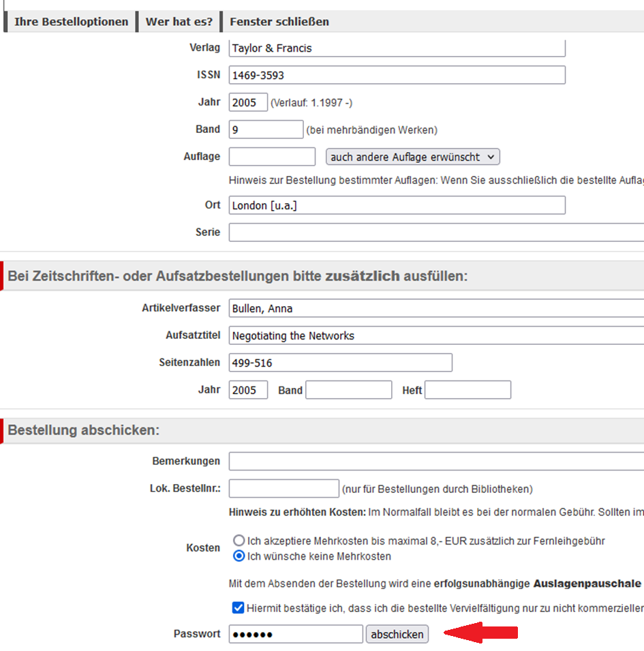The width and height of the screenshot is (644, 651).
Task: Click the Heft input field
Action: click(x=467, y=390)
